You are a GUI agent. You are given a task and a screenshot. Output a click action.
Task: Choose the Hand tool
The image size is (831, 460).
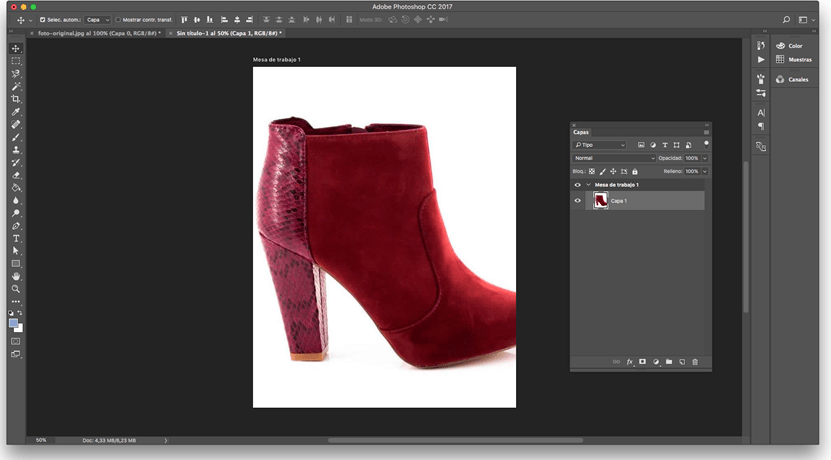(16, 276)
